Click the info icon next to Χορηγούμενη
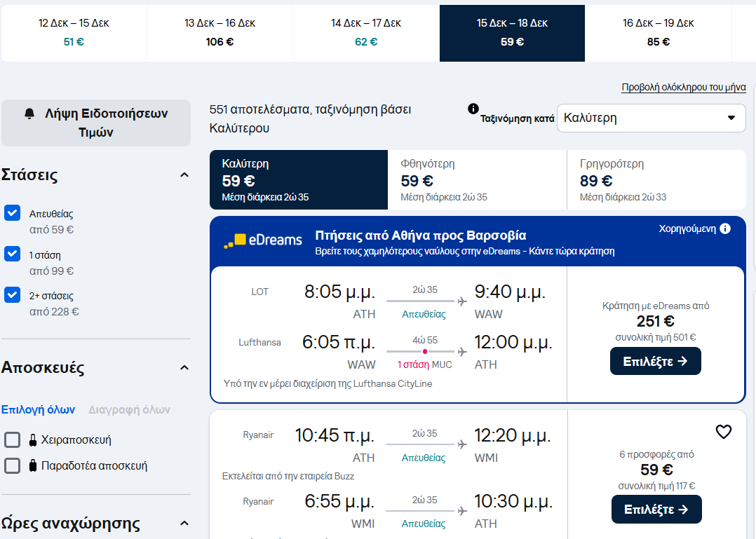This screenshot has width=756, height=539. coord(725,228)
